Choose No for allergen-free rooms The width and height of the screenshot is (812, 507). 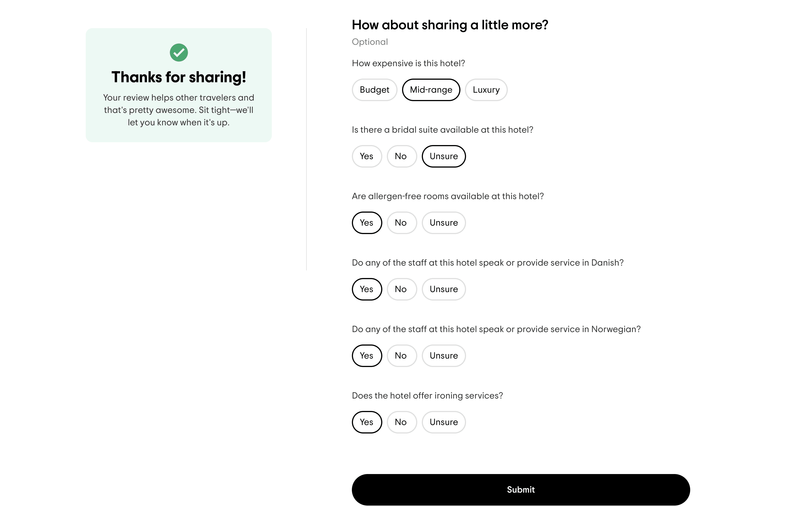tap(401, 223)
